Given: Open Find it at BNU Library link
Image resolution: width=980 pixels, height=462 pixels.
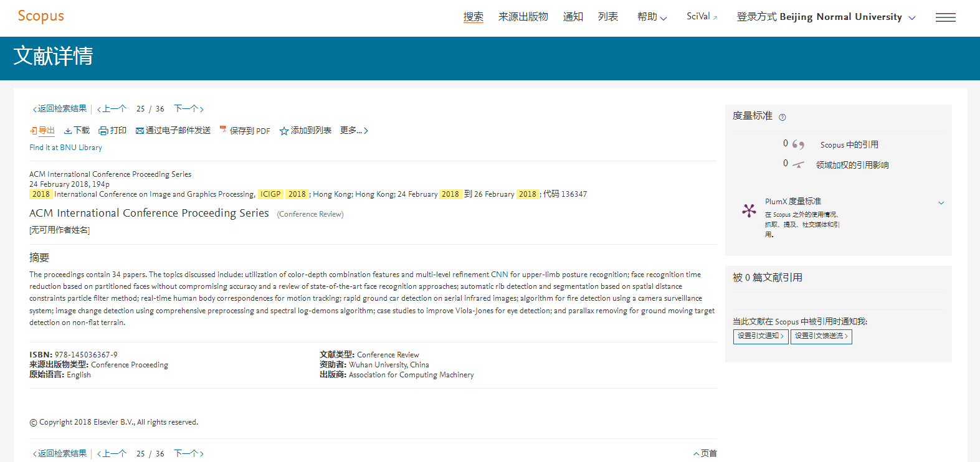Looking at the screenshot, I should tap(65, 148).
